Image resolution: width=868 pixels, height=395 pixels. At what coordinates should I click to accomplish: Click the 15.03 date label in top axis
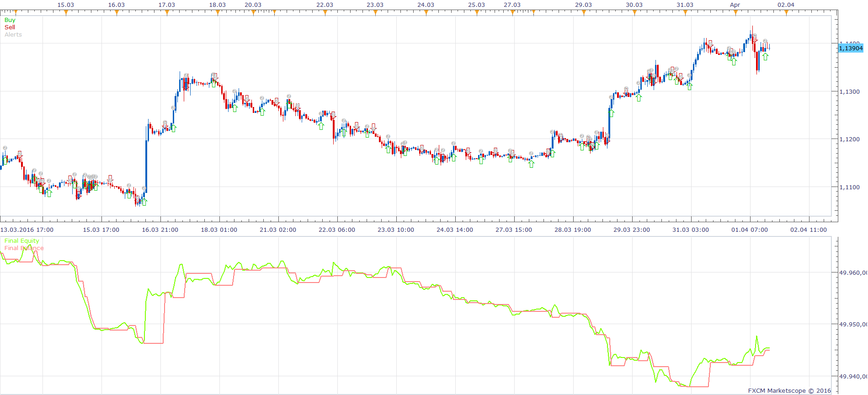click(x=66, y=5)
